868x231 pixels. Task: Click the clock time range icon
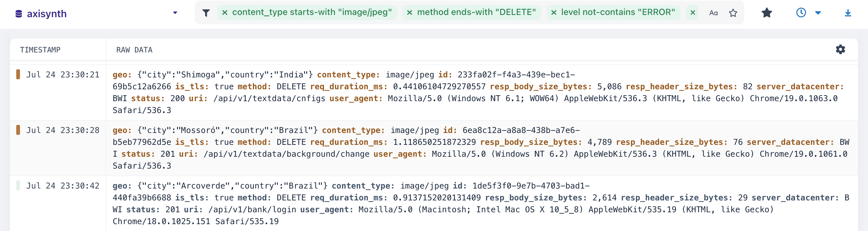(x=801, y=13)
